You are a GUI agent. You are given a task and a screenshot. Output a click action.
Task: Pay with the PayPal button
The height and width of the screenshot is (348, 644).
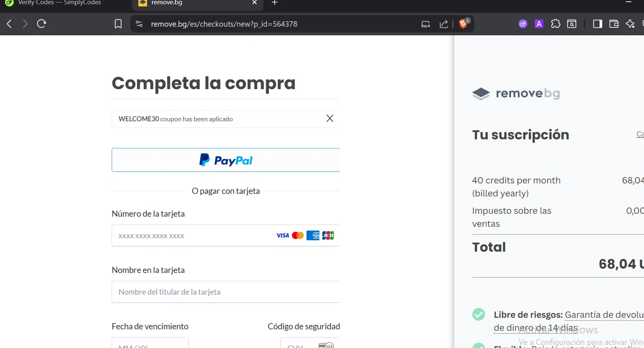pyautogui.click(x=226, y=160)
